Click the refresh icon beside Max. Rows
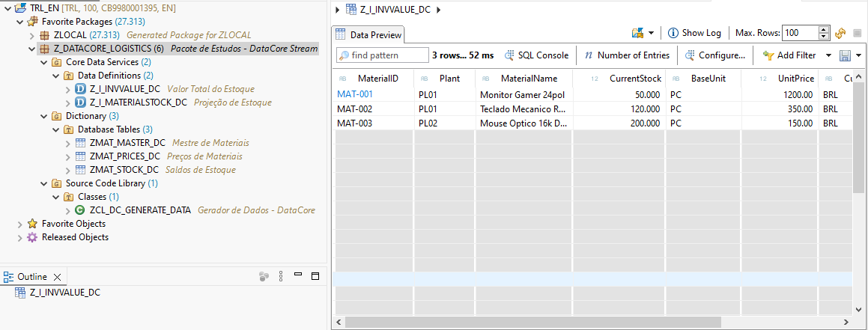Image resolution: width=868 pixels, height=330 pixels. (840, 33)
